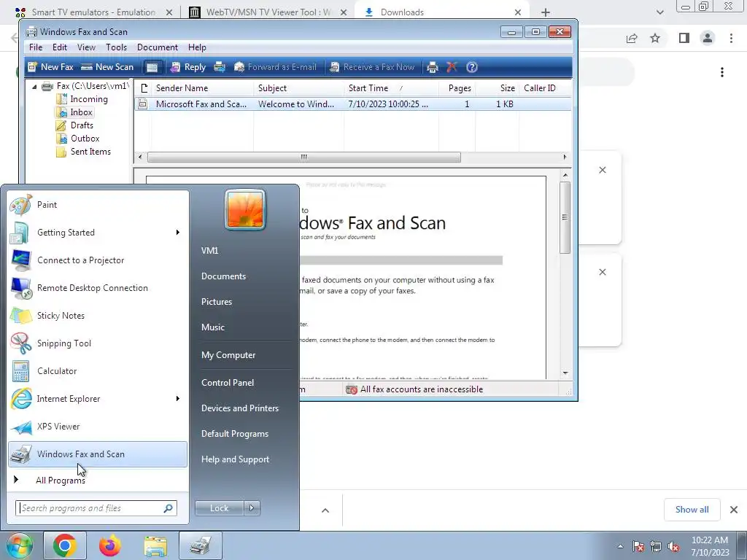Open the View menu in Fax and Scan
Screen dimensions: 747x560
coord(86,47)
